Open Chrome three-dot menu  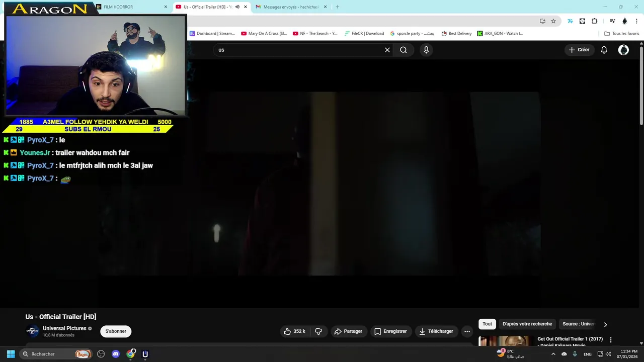click(x=636, y=21)
